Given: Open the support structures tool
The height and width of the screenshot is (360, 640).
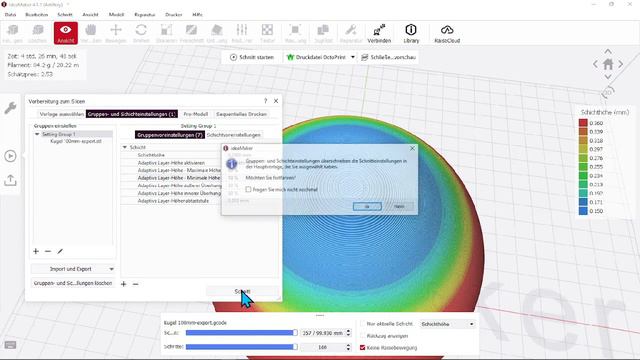Looking at the screenshot, I should tap(217, 33).
